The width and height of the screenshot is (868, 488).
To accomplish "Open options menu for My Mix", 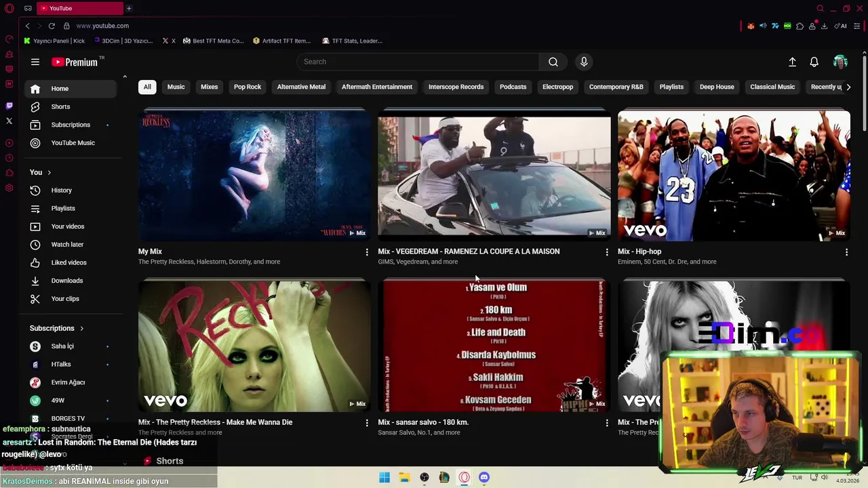I will pyautogui.click(x=367, y=252).
